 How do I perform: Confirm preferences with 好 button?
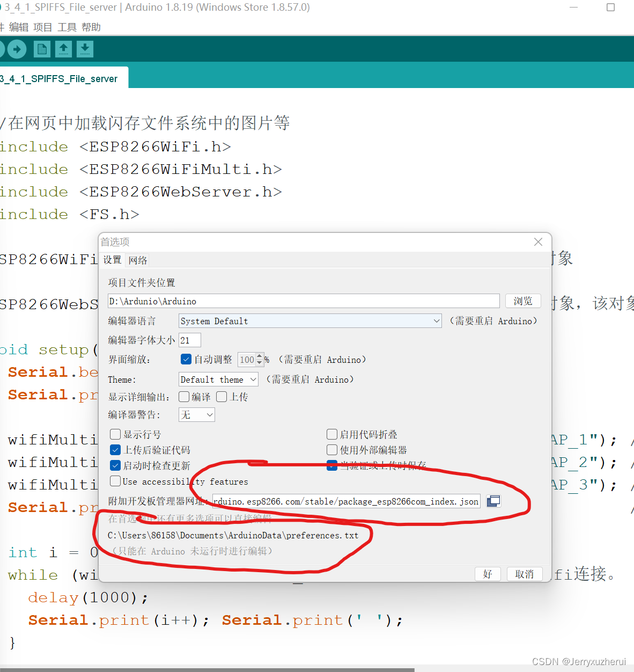[488, 574]
